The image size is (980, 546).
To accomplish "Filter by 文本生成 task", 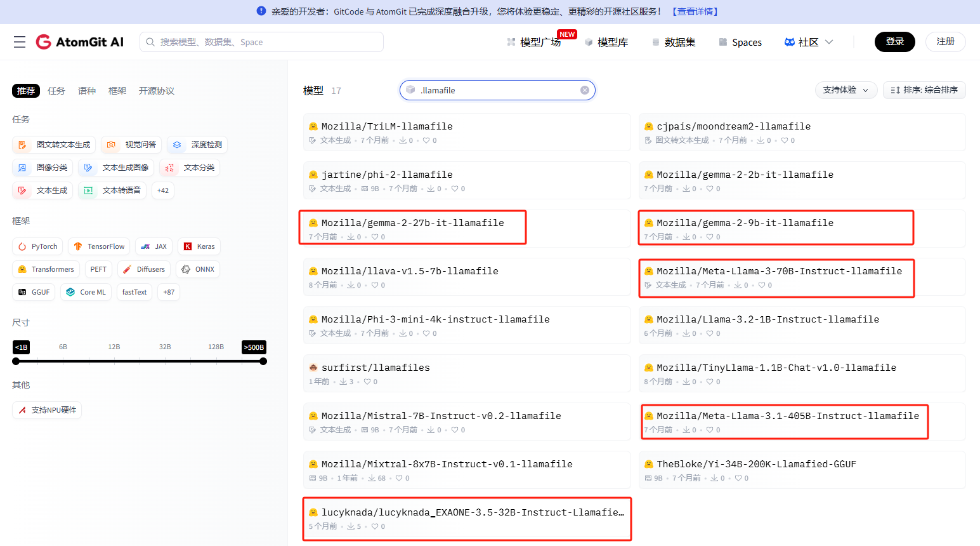I will click(42, 190).
